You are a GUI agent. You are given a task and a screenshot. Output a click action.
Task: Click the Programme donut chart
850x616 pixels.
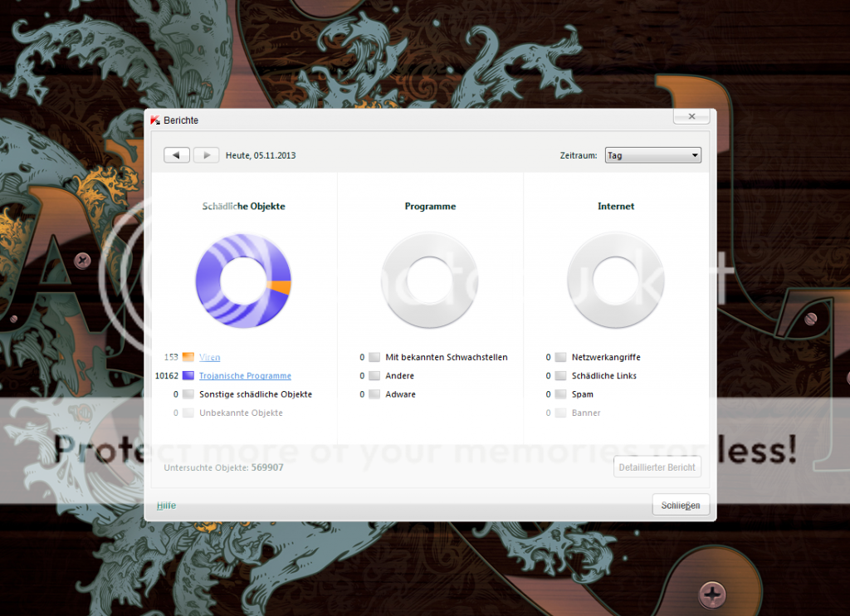coord(429,280)
